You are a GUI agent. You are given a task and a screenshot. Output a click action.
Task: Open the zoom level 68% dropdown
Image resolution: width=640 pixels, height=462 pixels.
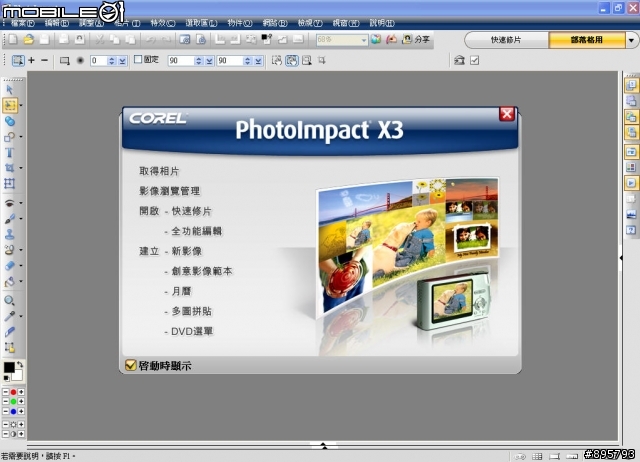click(x=364, y=40)
